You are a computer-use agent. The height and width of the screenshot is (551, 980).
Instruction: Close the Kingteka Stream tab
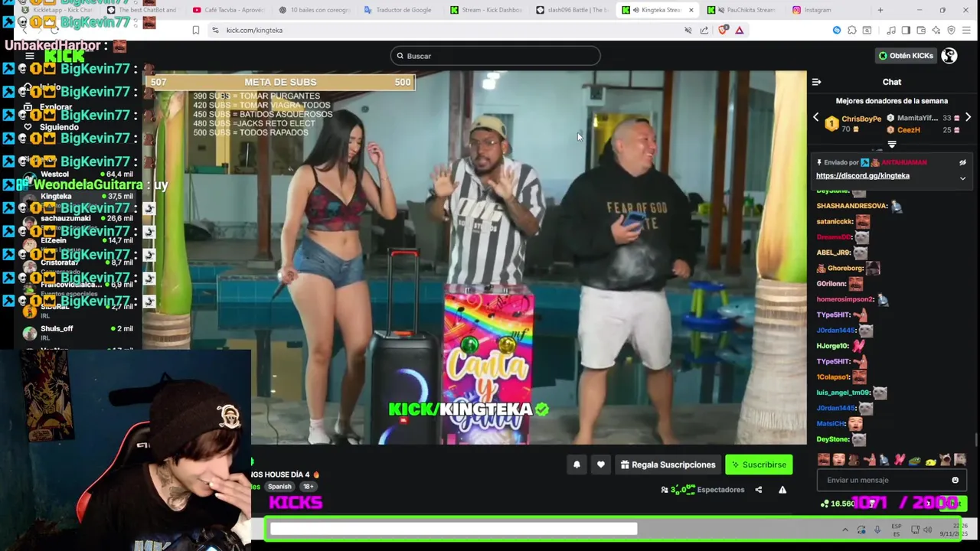click(x=691, y=10)
